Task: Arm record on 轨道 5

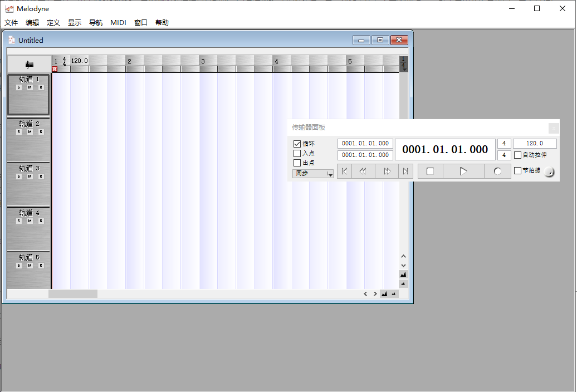Action: (x=41, y=266)
